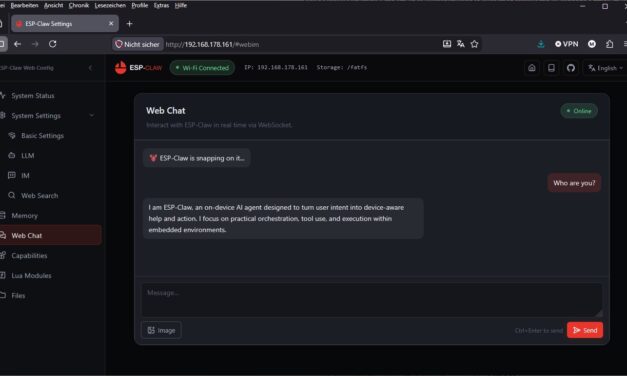The height and width of the screenshot is (376, 627).
Task: Click the 'ESP-Claw is snapping on it' bubble
Action: coord(197,158)
